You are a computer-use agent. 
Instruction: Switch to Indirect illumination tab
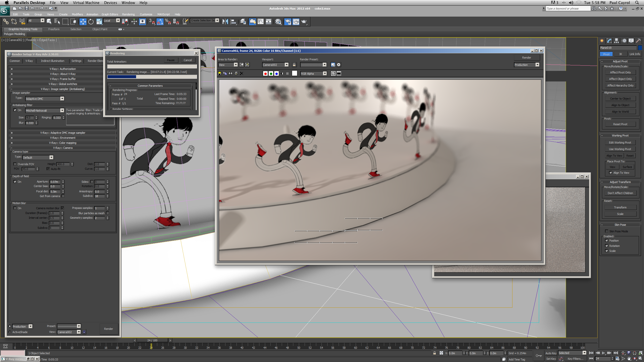tap(53, 61)
